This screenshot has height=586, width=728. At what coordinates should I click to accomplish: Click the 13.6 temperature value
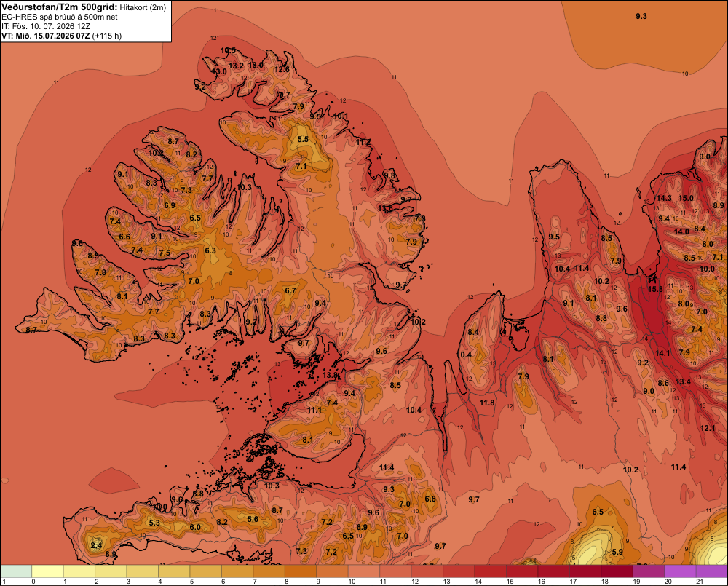[x=385, y=208]
